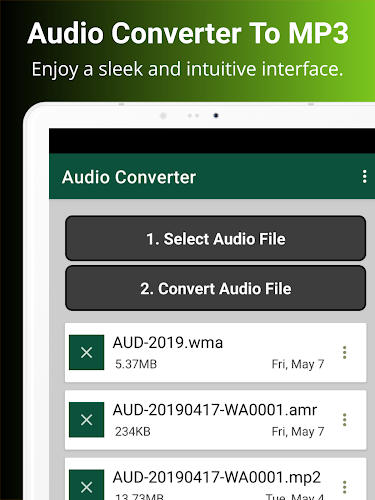
Task: Tap the 2. Convert Audio File button
Action: (x=216, y=288)
